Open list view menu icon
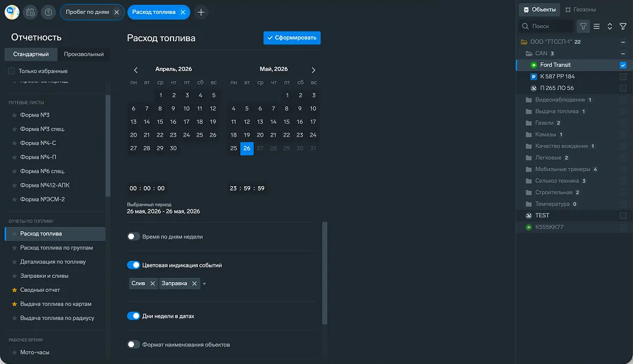633x364 pixels. pyautogui.click(x=597, y=26)
